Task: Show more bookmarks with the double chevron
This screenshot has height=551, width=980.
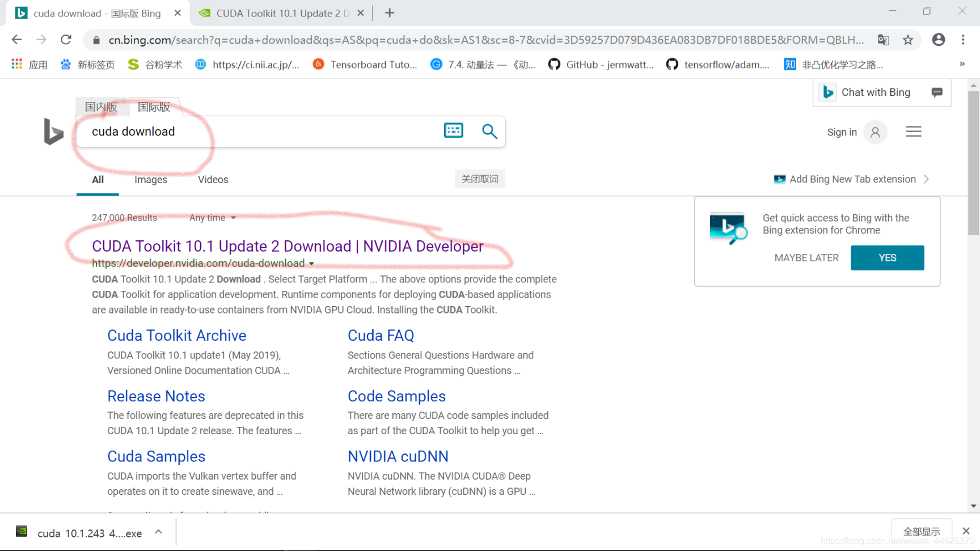Action: point(962,64)
